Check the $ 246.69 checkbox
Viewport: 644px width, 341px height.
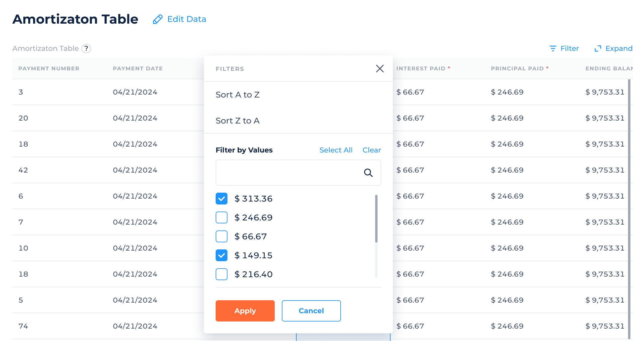[x=222, y=217]
